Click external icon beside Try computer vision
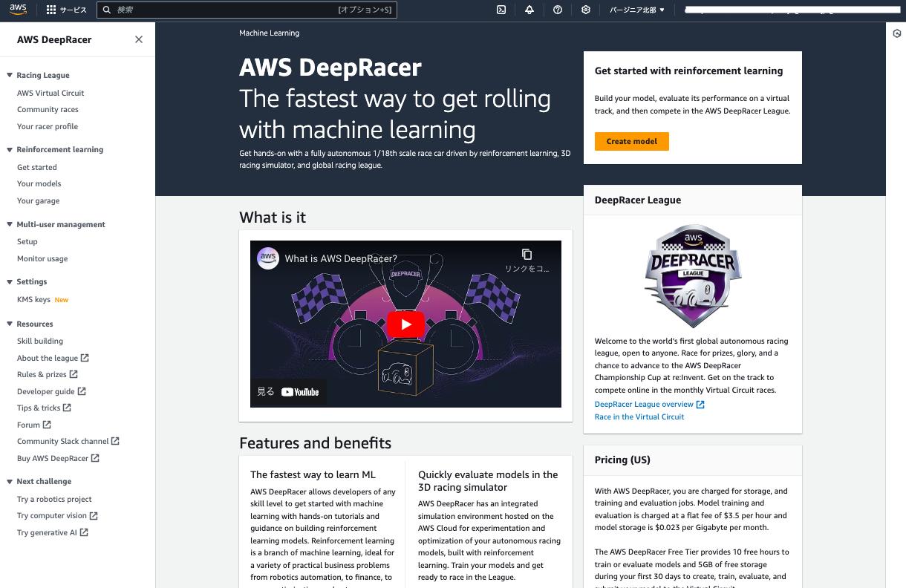This screenshot has height=588, width=906. (x=94, y=515)
